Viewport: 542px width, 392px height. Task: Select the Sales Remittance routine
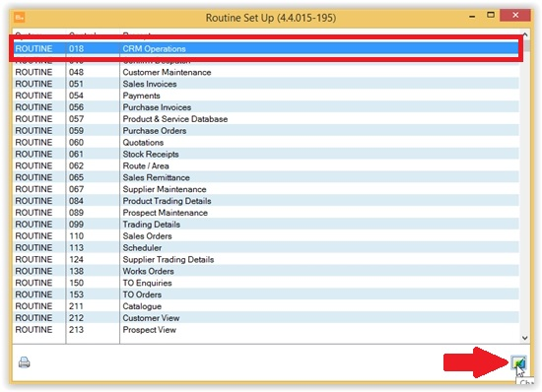(x=265, y=177)
